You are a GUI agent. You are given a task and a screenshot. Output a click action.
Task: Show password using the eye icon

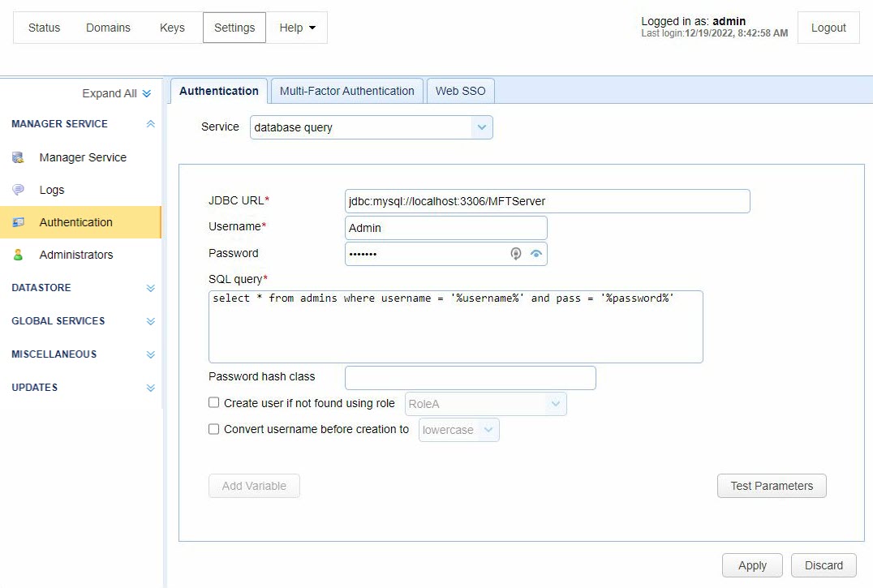(535, 254)
